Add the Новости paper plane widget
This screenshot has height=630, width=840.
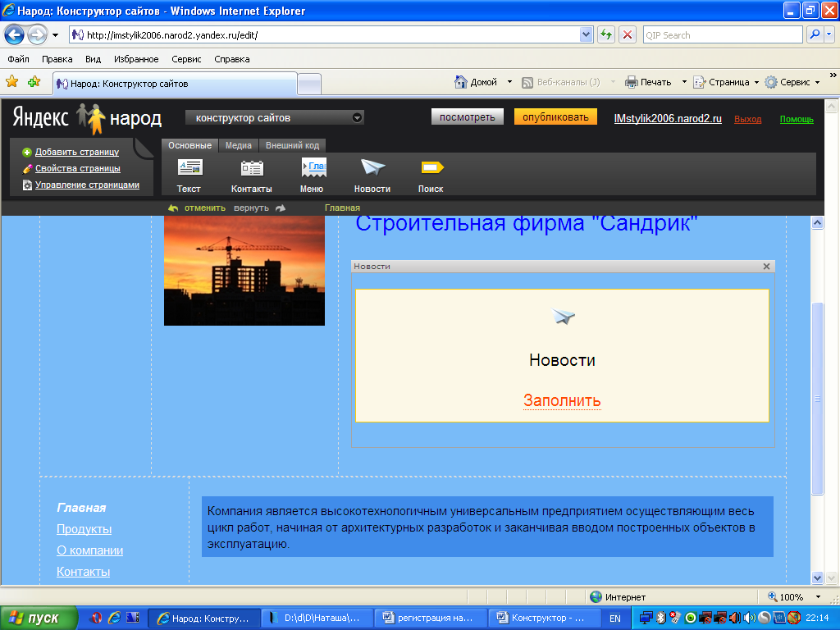pyautogui.click(x=372, y=176)
